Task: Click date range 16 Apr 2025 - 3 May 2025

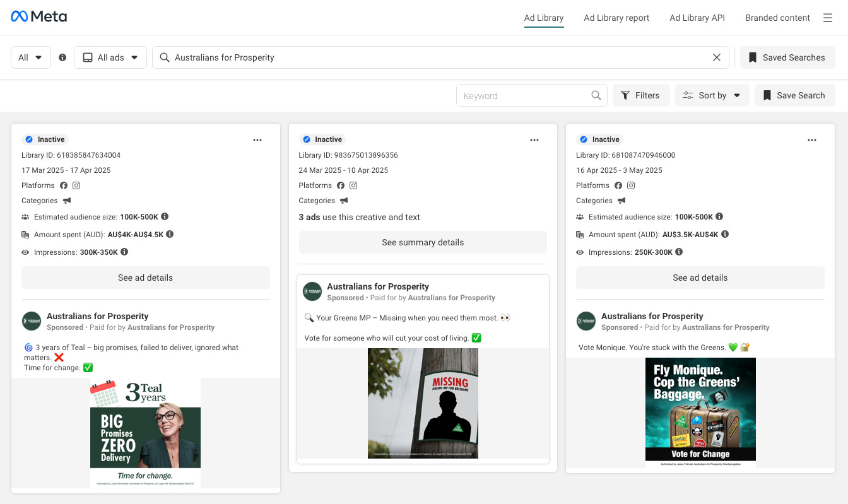Action: [619, 170]
